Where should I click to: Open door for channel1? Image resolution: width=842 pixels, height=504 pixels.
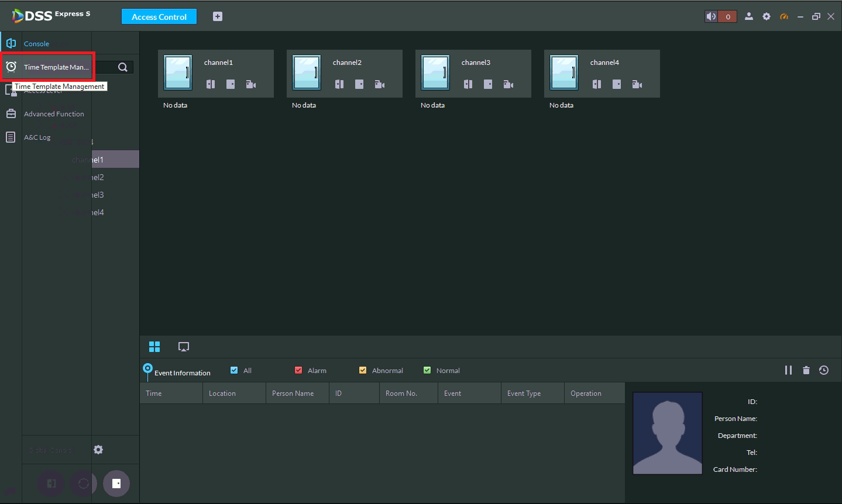coord(211,84)
